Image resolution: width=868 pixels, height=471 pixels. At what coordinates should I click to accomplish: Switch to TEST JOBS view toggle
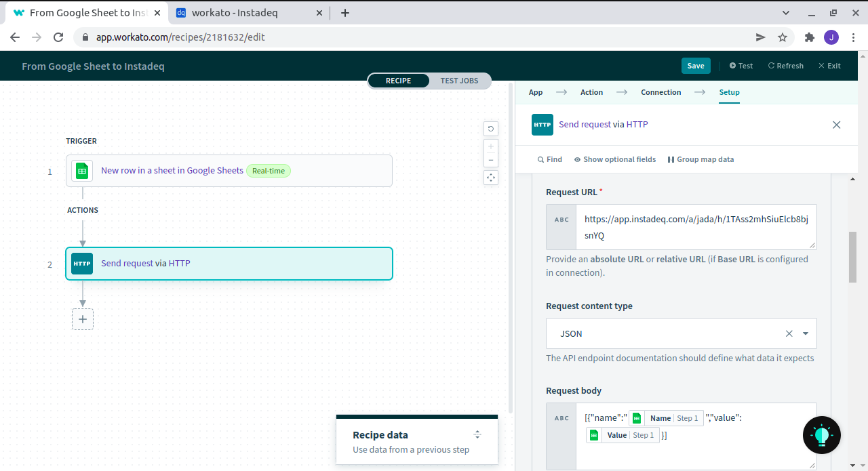[x=459, y=81]
